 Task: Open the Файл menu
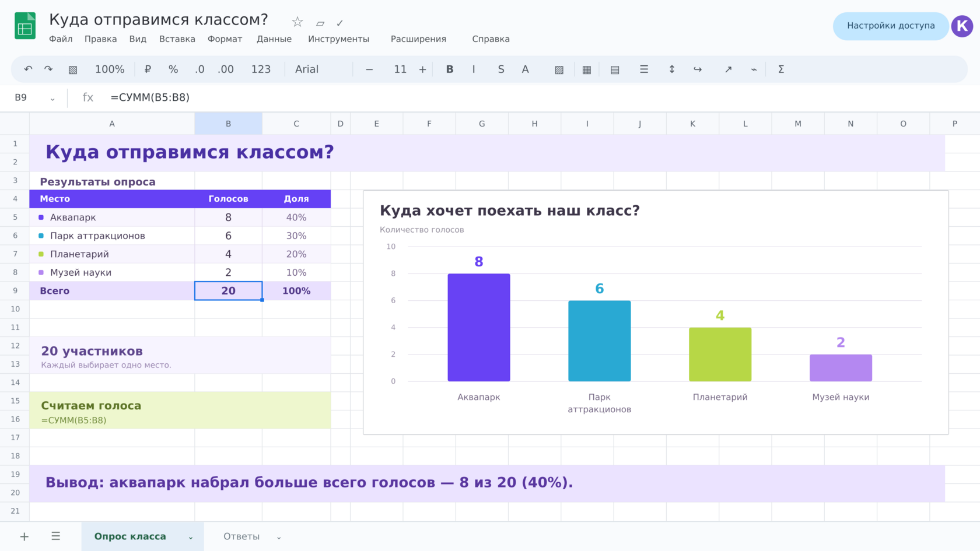click(61, 39)
